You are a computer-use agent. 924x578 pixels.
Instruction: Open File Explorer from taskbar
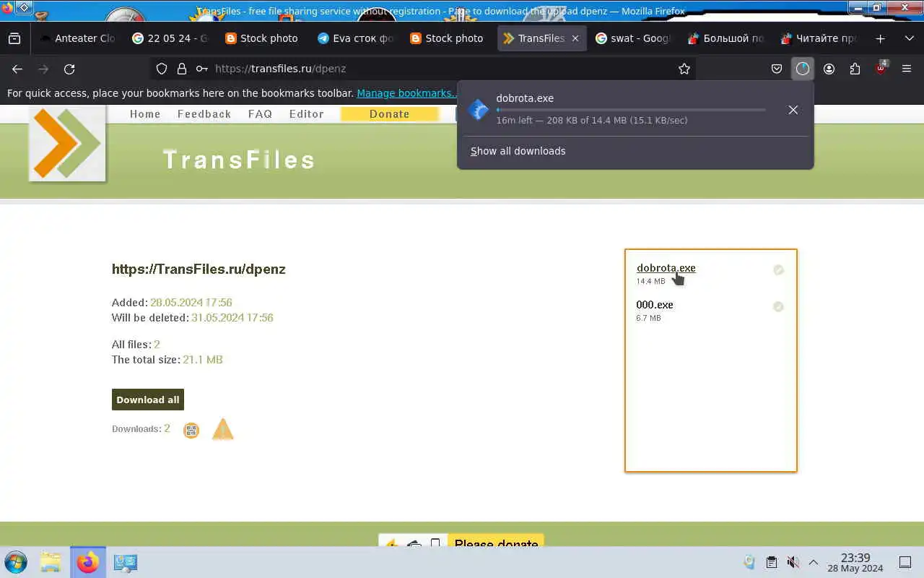click(x=51, y=562)
